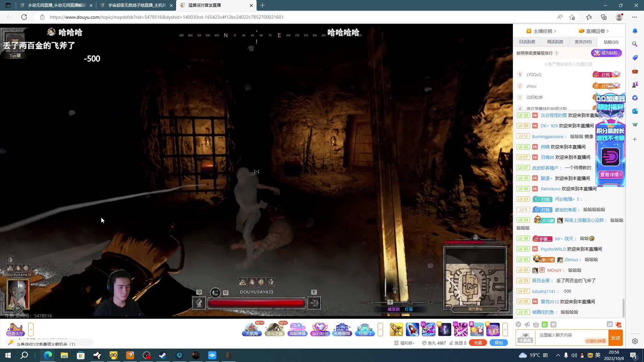Open the crown font style icon
Image resolution: width=644 pixels, height=362 pixels.
[x=536, y=324]
